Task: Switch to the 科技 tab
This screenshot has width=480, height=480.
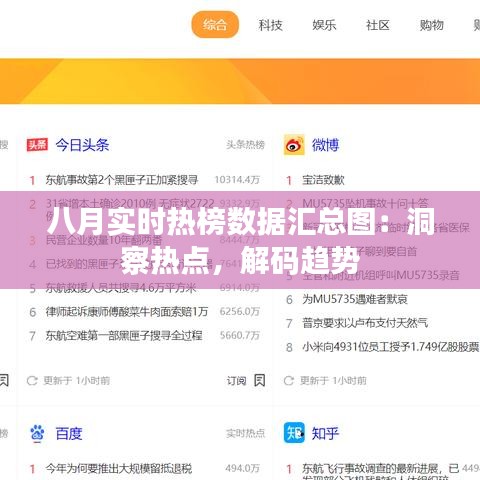Action: click(270, 25)
